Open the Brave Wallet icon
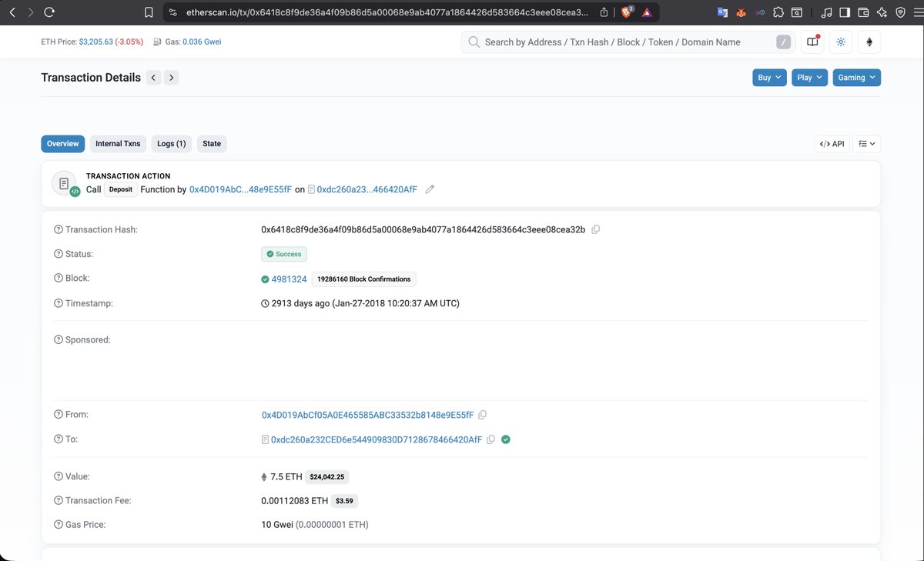Screen dimensions: 924x561 tap(863, 12)
